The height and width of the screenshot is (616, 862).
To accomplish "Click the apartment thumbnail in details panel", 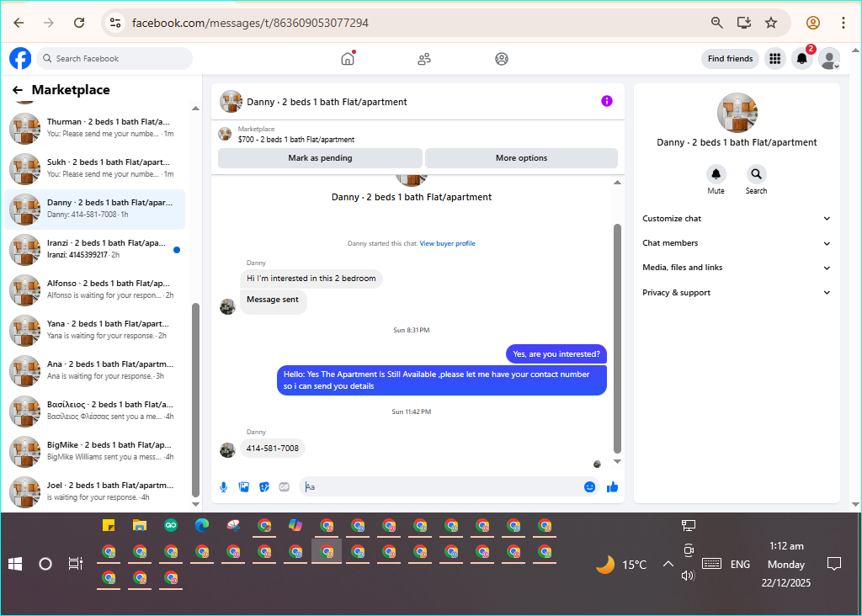I will 737,113.
